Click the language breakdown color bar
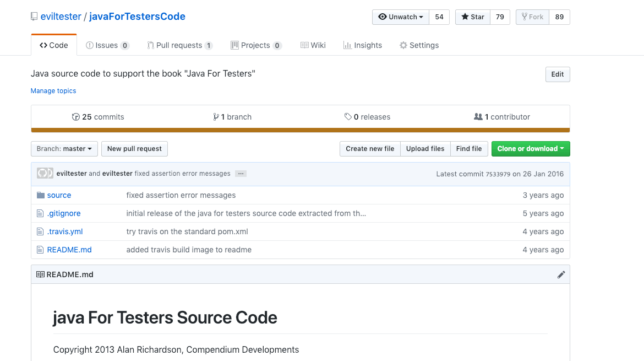This screenshot has width=644, height=361. click(300, 130)
